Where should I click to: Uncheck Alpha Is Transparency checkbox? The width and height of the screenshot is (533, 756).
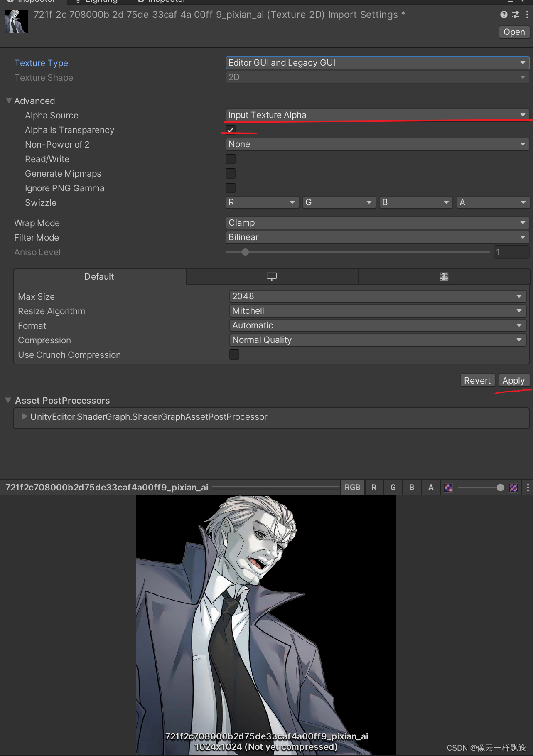tap(231, 130)
